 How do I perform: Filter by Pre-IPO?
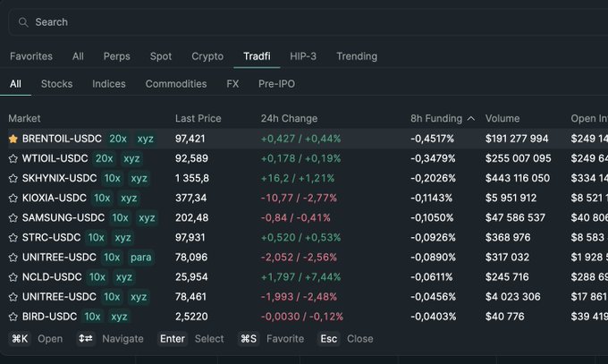tap(277, 84)
